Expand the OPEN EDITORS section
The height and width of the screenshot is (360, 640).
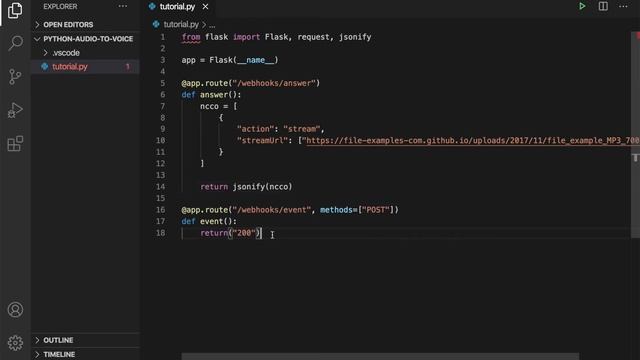[86, 24]
